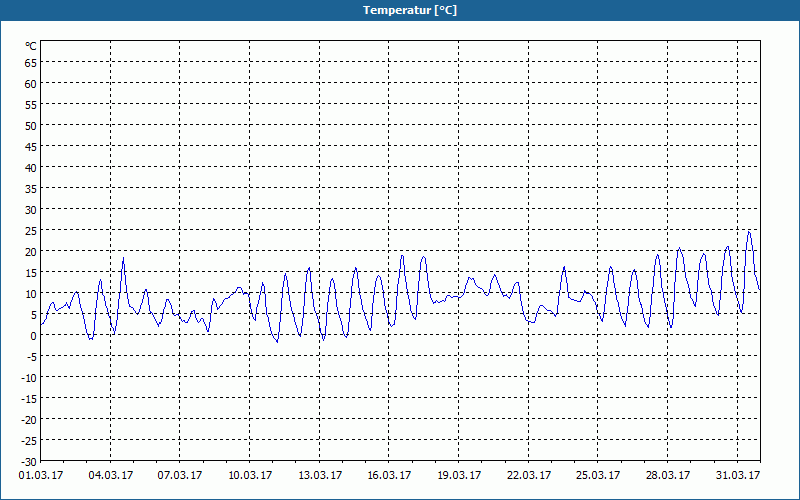
Task: Click the 15 y-axis label
Action: tap(31, 272)
